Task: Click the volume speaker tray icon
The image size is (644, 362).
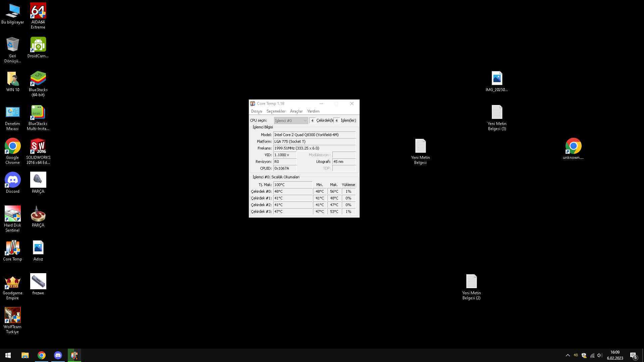Action: [600, 355]
